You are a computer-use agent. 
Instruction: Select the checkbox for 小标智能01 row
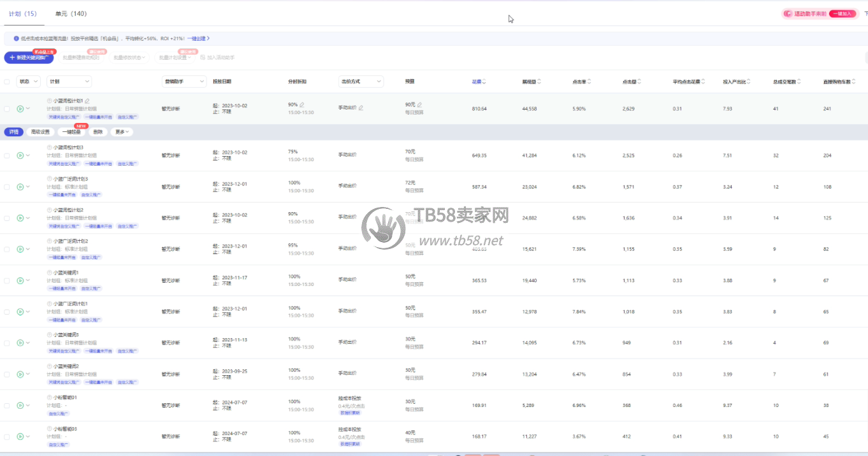(x=7, y=405)
